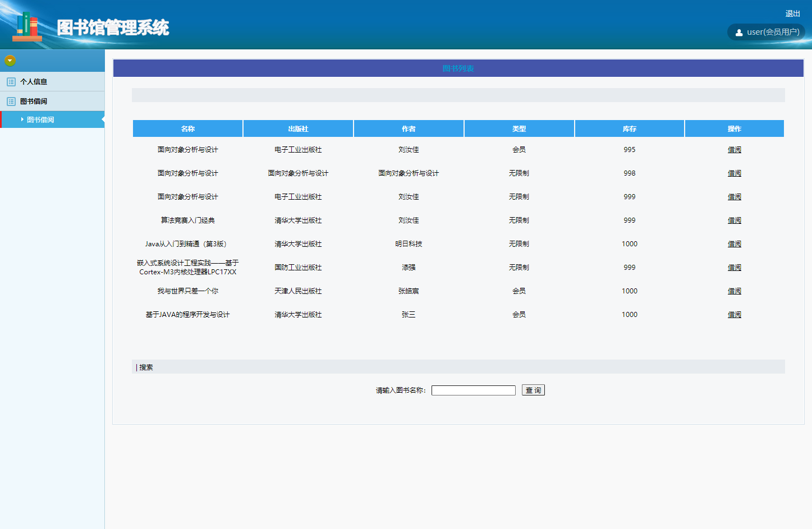Click the user avatar icon in header
Viewport: 812px width, 529px height.
click(x=739, y=33)
